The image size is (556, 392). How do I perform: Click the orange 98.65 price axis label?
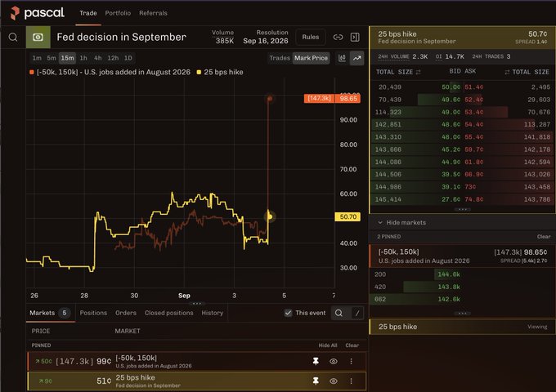pyautogui.click(x=348, y=99)
